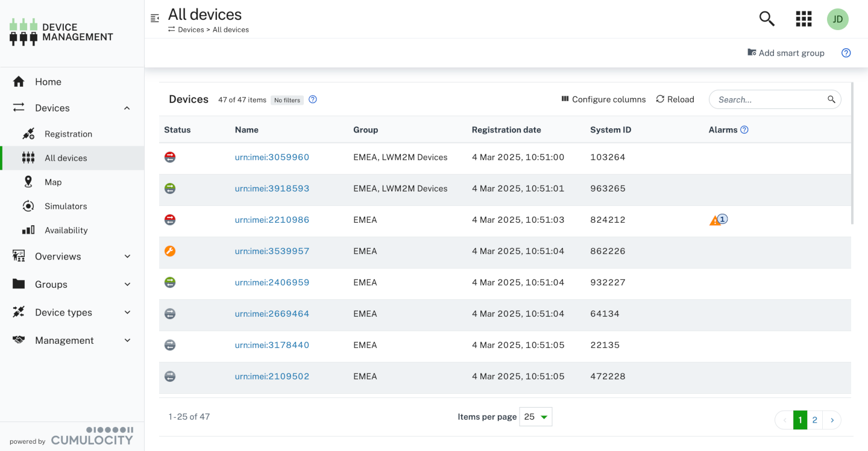868x451 pixels.
Task: Go to Simulators in the sidebar
Action: 66,207
